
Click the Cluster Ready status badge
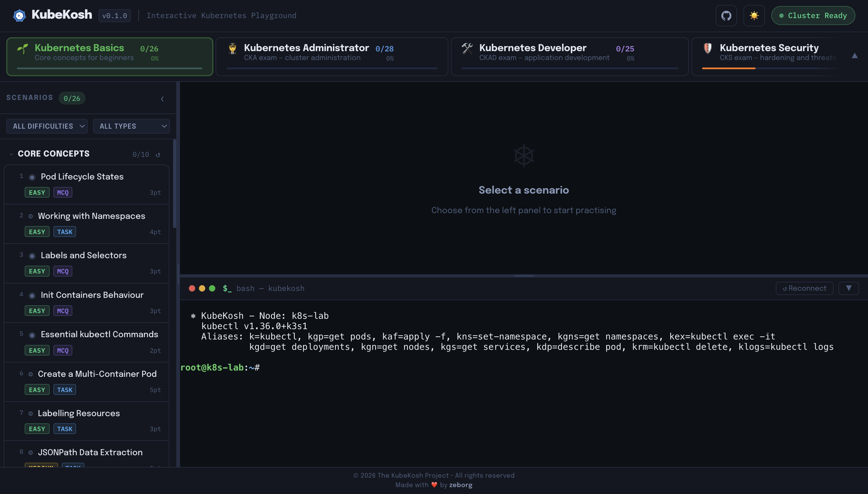(x=813, y=16)
